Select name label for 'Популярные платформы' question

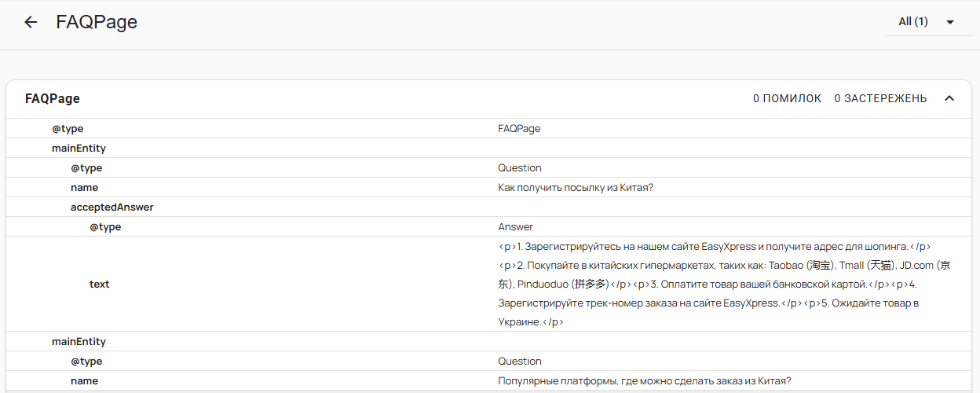[x=85, y=381]
